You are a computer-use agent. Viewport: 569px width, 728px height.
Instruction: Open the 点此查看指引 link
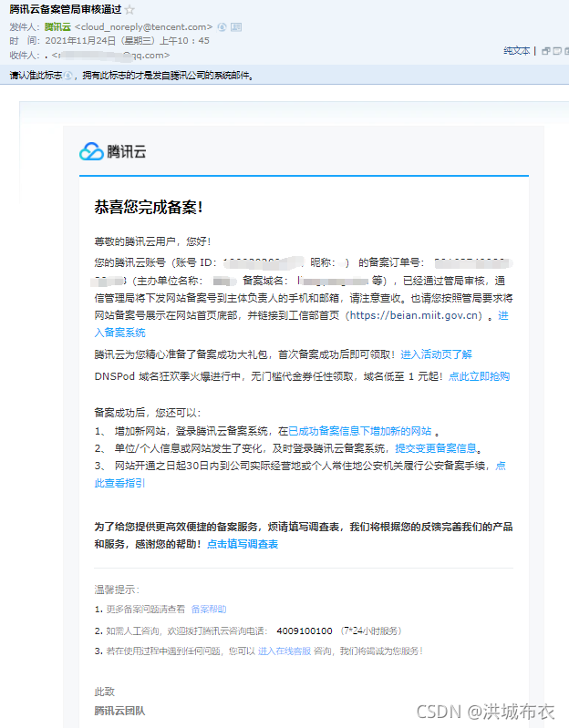[x=300, y=475]
